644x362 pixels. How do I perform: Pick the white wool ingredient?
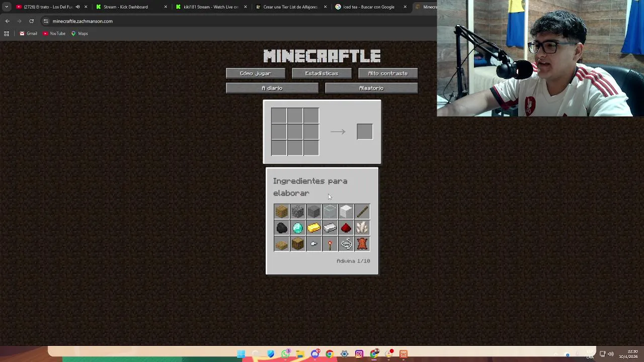point(346,212)
